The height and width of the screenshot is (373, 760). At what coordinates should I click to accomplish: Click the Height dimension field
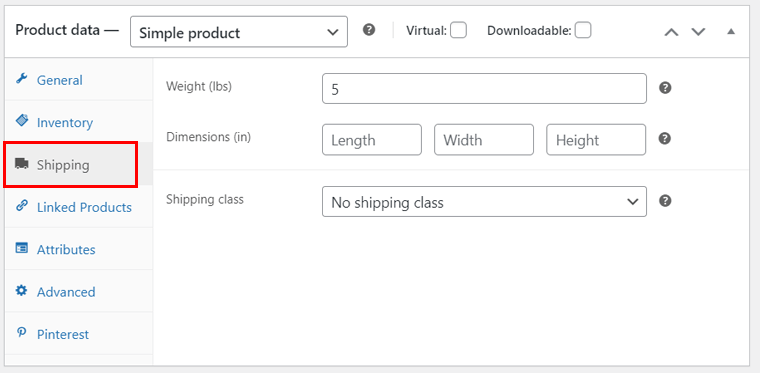coord(596,140)
